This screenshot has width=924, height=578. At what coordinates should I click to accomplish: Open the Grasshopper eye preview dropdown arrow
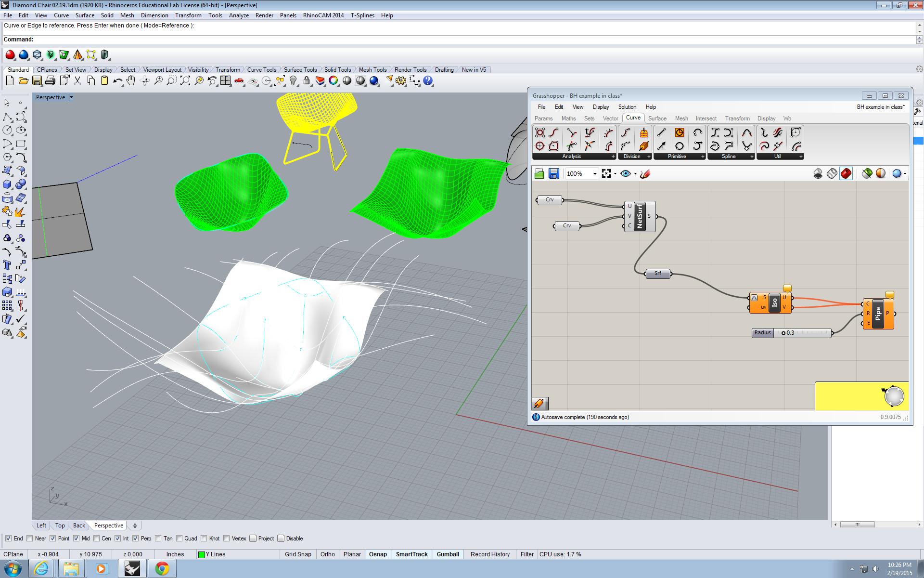(x=635, y=174)
